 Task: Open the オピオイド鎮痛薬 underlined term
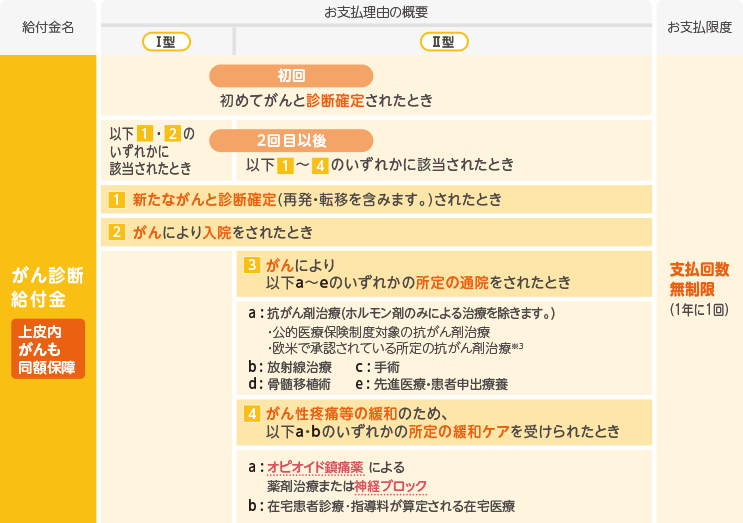coord(315,467)
